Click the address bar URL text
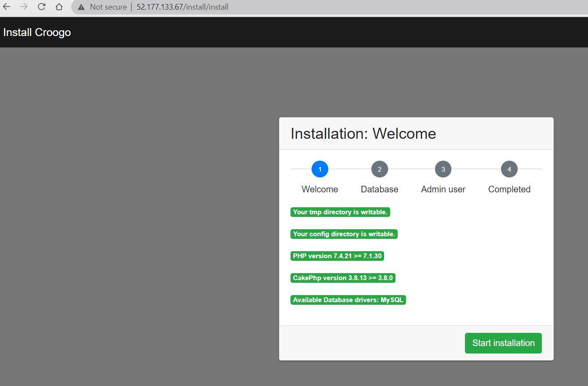Image resolution: width=588 pixels, height=386 pixels. pyautogui.click(x=182, y=7)
